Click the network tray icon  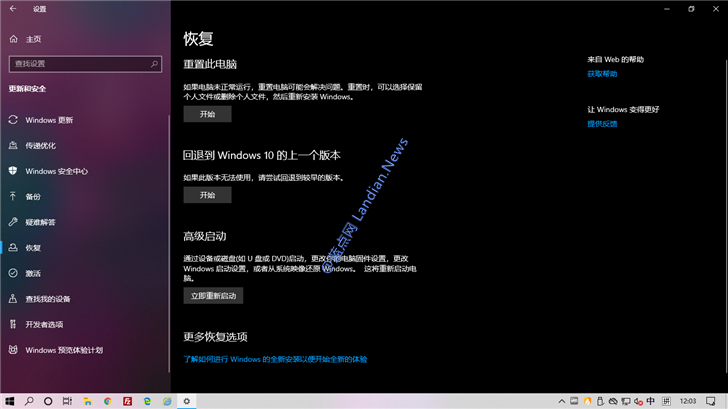coord(626,401)
